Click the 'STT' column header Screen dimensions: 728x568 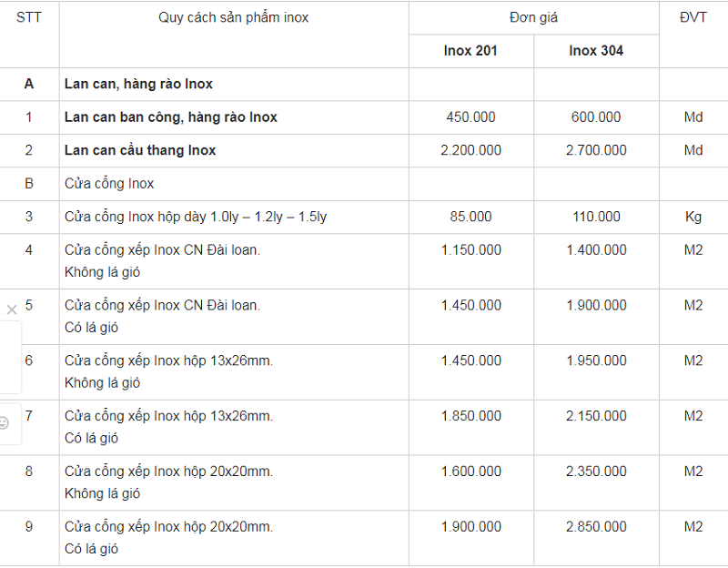(x=29, y=17)
